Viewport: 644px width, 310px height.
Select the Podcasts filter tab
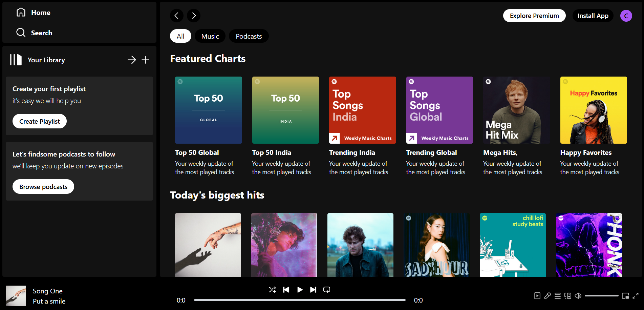[249, 36]
